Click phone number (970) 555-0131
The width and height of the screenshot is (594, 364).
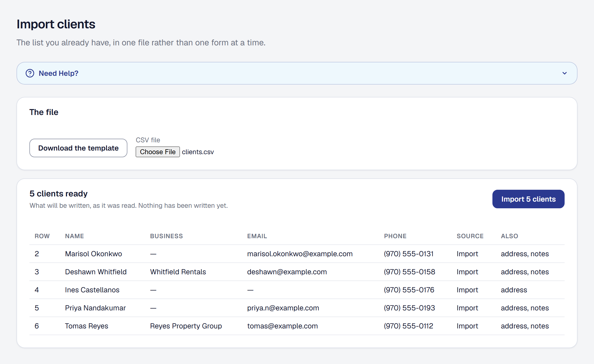(408, 254)
